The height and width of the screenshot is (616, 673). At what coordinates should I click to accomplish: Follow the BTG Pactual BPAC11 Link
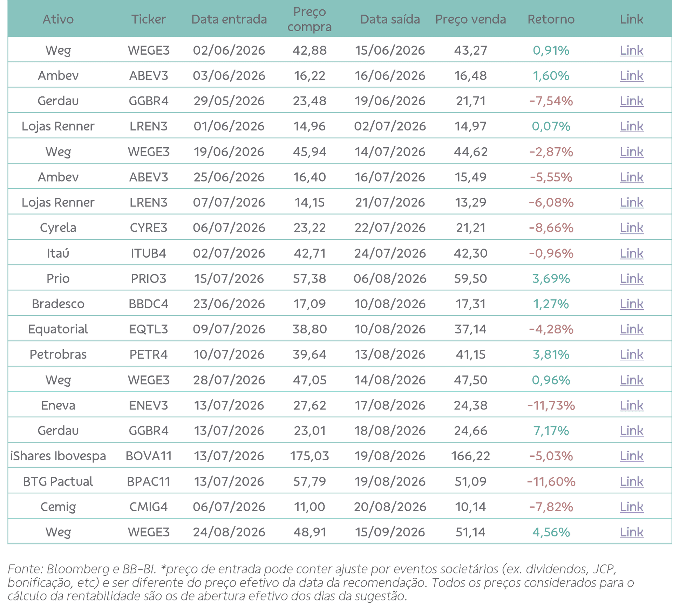coord(631,481)
